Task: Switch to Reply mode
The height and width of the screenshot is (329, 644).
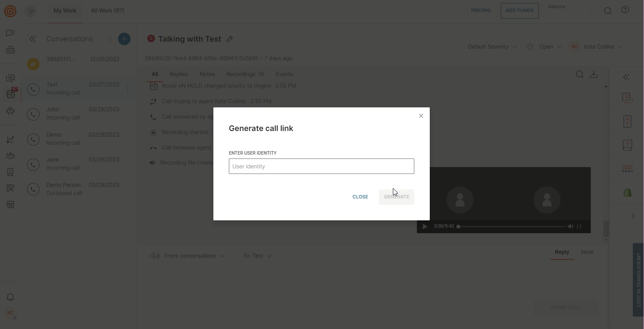Action: (562, 252)
